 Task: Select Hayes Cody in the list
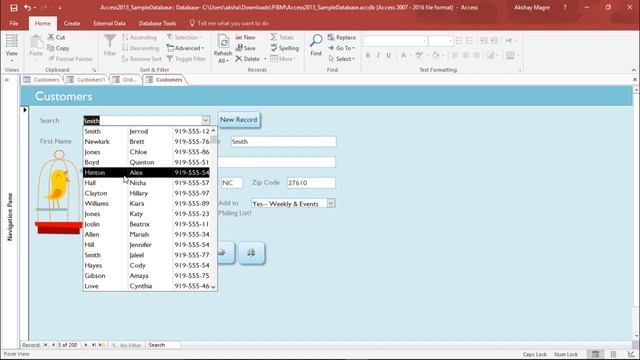tap(147, 265)
